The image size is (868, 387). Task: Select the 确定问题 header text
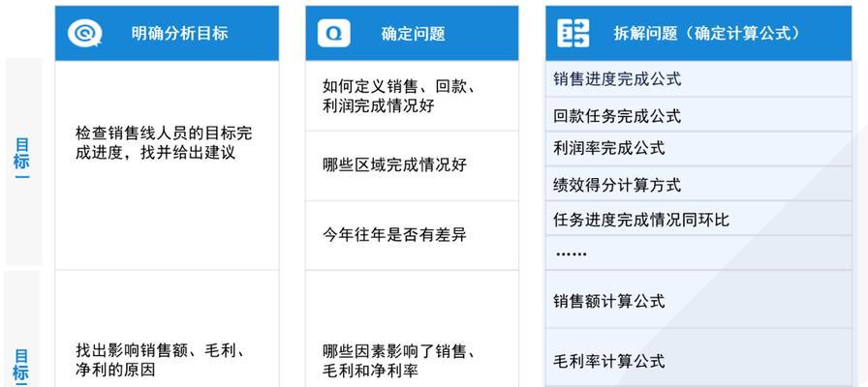coord(413,34)
